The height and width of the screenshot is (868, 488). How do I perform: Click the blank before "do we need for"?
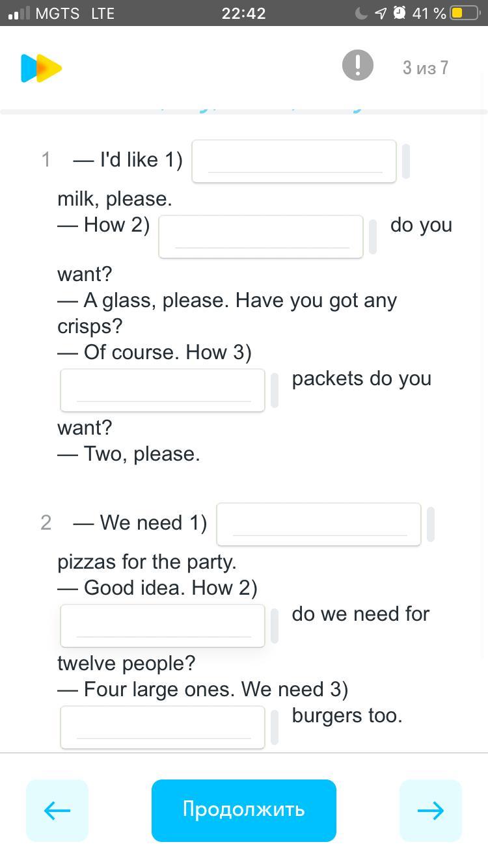163,626
